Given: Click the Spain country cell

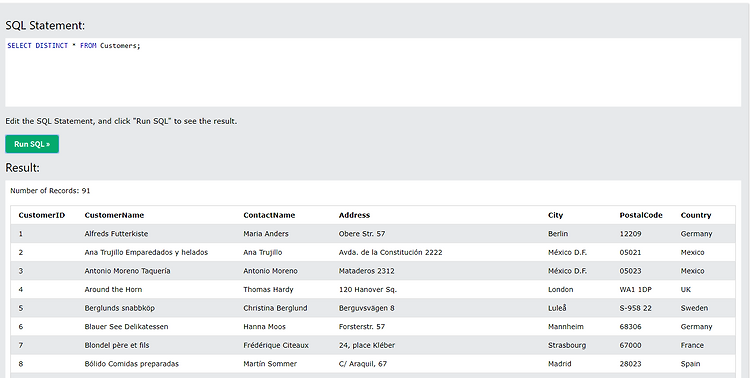Looking at the screenshot, I should [x=690, y=364].
